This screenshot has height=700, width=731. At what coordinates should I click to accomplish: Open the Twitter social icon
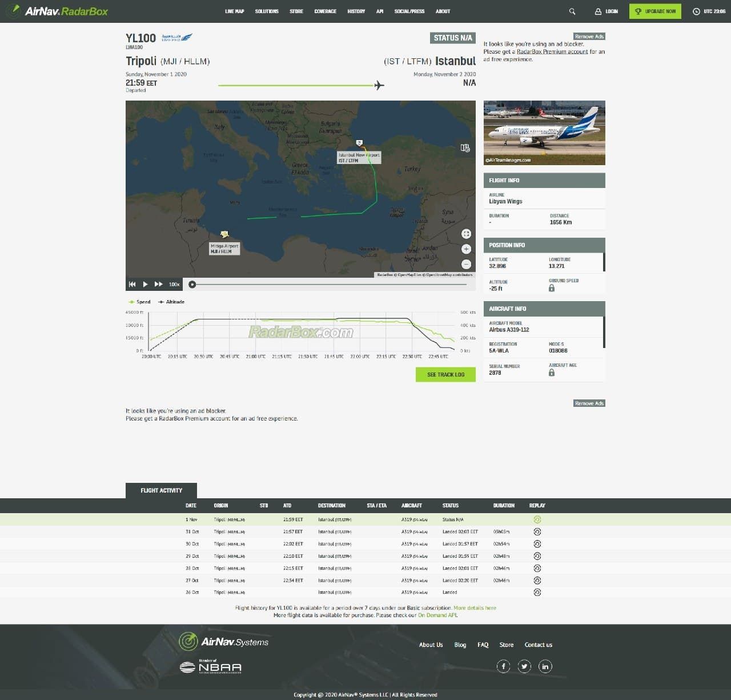(524, 666)
